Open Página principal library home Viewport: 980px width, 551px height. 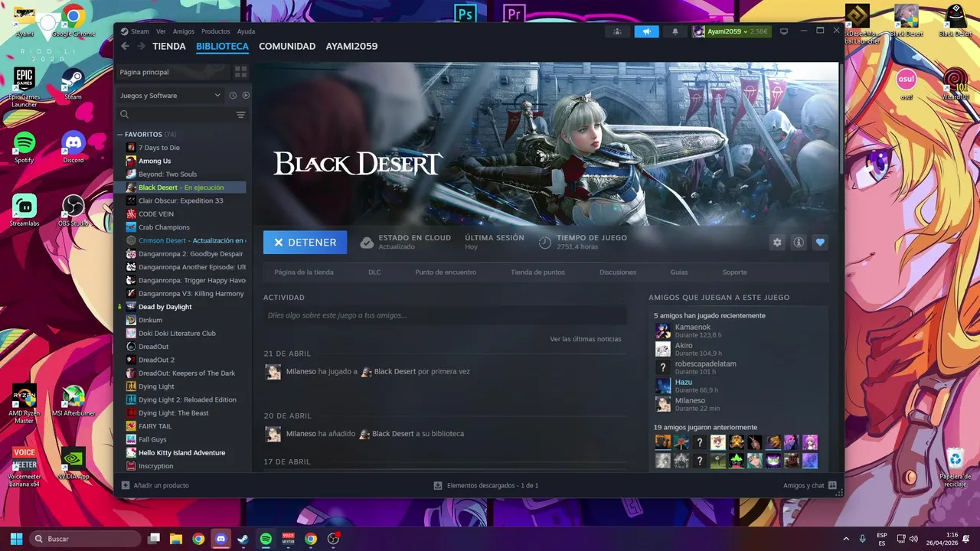click(173, 71)
